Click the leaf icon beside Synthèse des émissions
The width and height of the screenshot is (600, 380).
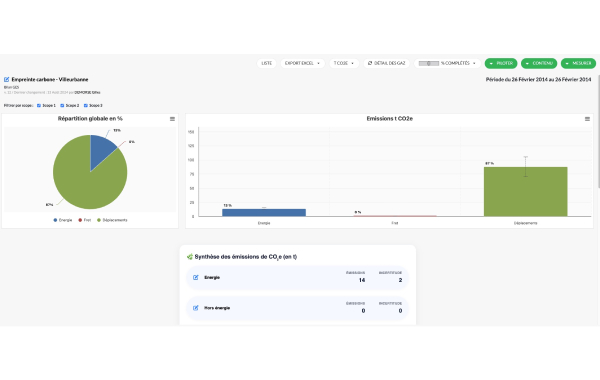click(x=189, y=257)
